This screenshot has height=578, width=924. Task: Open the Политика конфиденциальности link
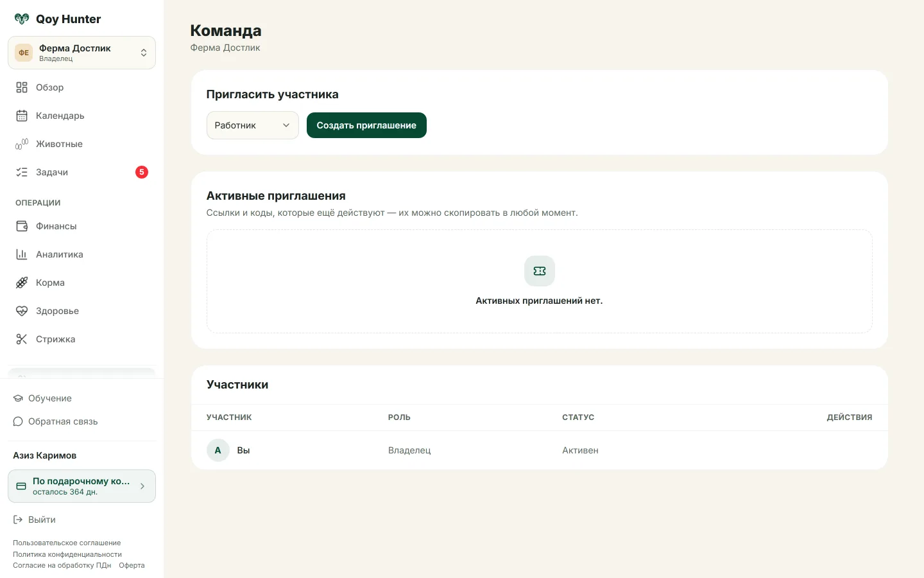coord(67,554)
